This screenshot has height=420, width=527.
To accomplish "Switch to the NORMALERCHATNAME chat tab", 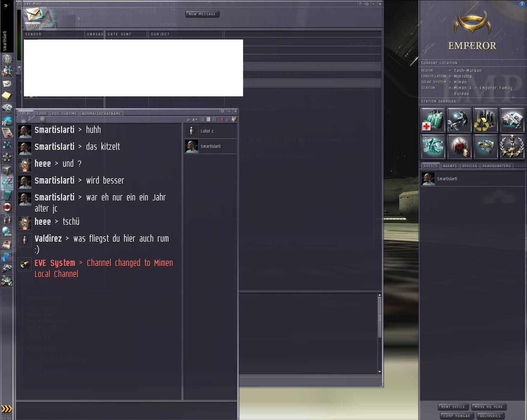I will (x=101, y=113).
